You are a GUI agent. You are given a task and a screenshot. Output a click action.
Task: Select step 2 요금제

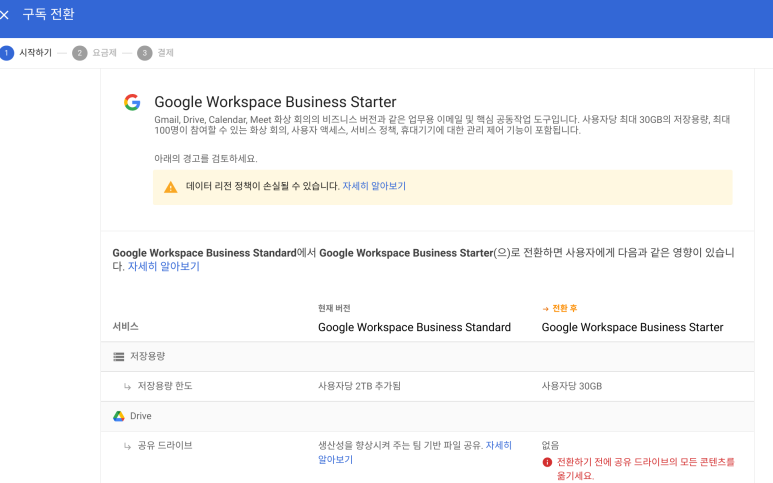(x=94, y=53)
